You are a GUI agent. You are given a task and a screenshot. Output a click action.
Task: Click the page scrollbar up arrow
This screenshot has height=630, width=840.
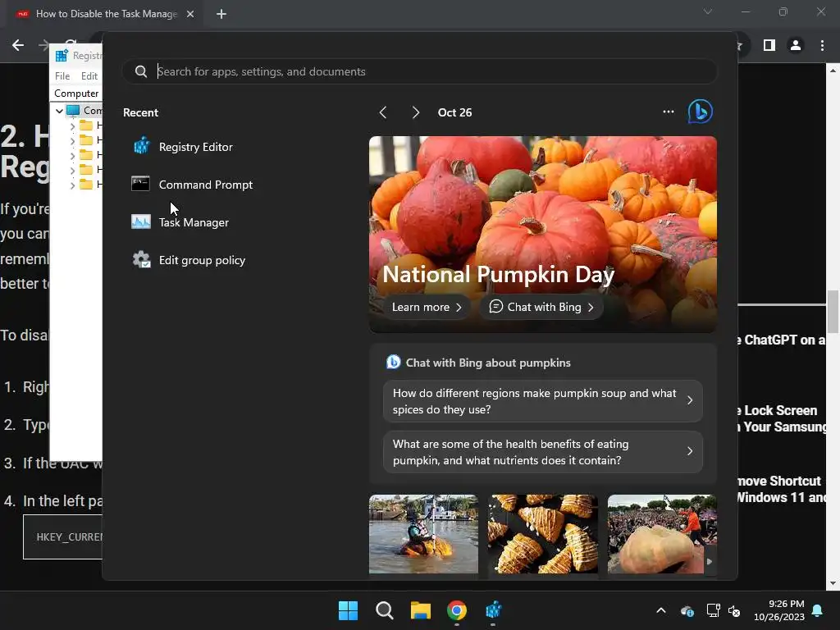point(833,71)
